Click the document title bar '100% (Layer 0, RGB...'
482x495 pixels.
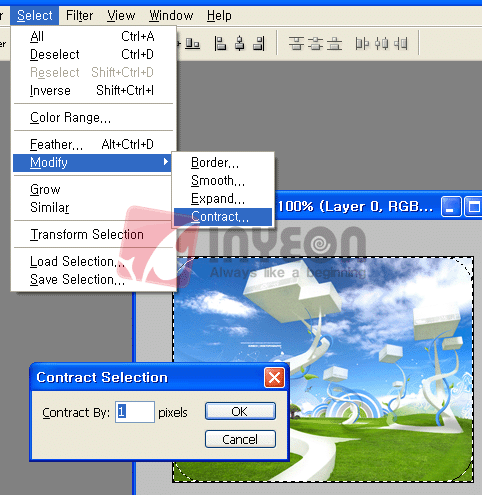click(356, 207)
